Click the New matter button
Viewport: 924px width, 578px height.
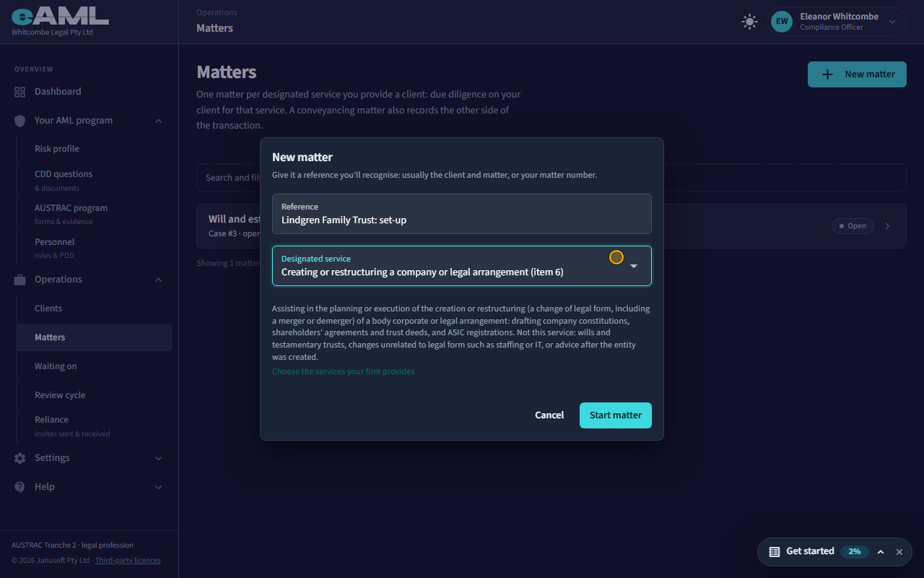click(857, 74)
